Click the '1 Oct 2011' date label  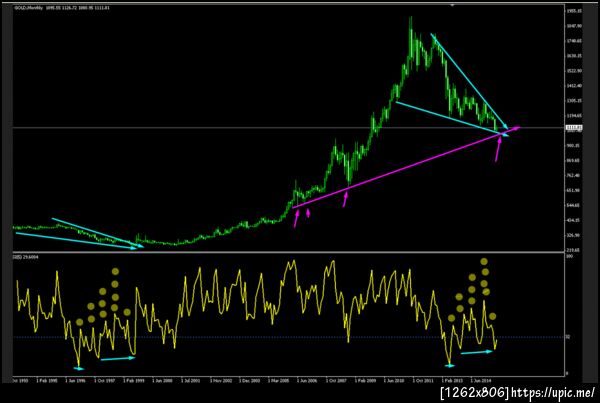pos(423,381)
